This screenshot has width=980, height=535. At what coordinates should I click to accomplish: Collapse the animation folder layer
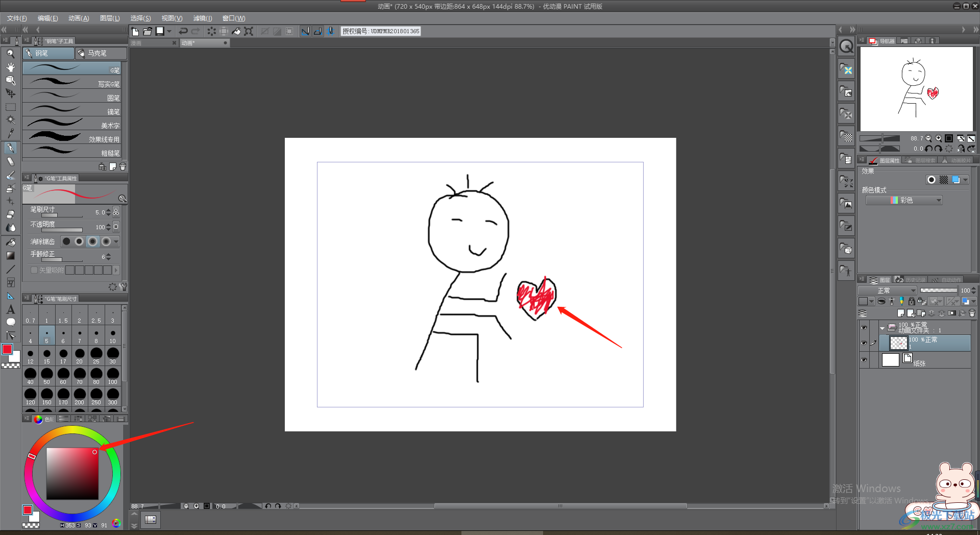coord(882,328)
